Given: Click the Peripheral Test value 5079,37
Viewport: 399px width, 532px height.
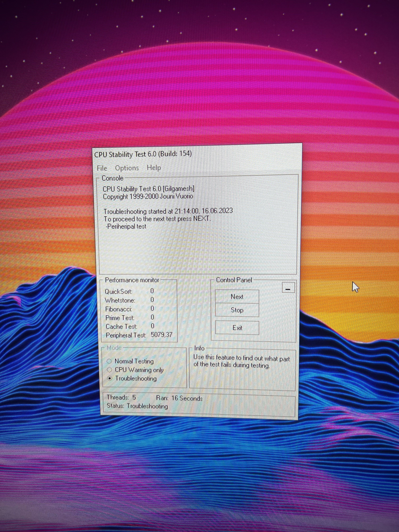Looking at the screenshot, I should (x=161, y=335).
